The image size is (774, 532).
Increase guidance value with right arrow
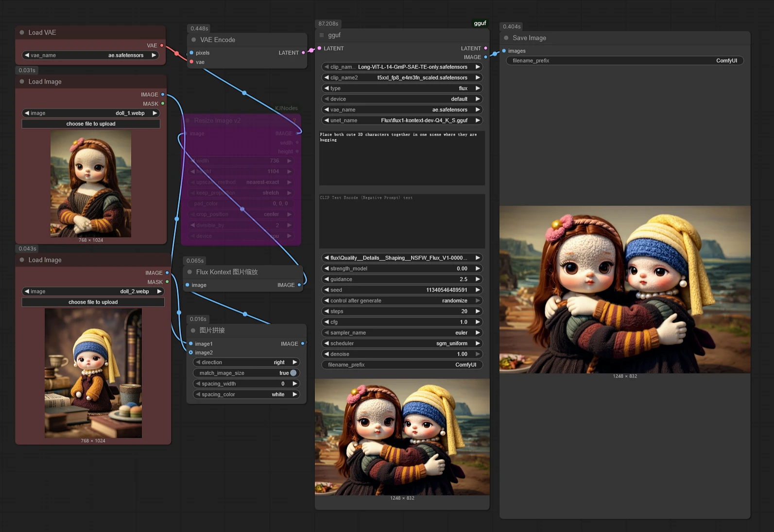(x=478, y=279)
